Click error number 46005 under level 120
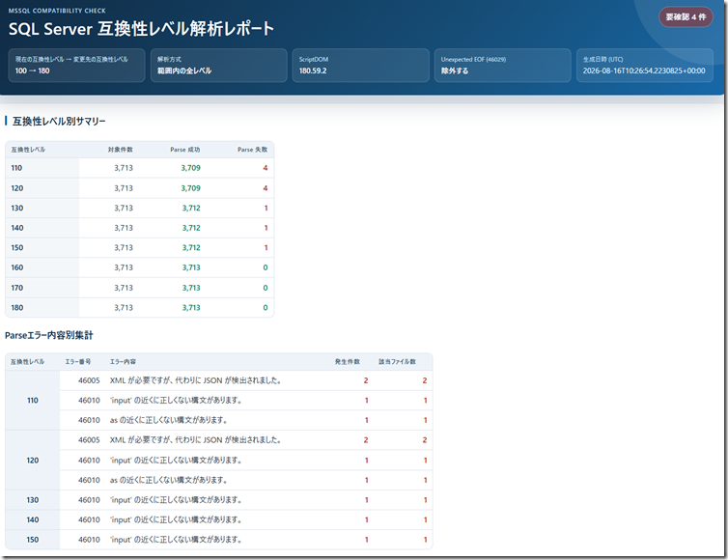This screenshot has width=728, height=560. pos(89,439)
